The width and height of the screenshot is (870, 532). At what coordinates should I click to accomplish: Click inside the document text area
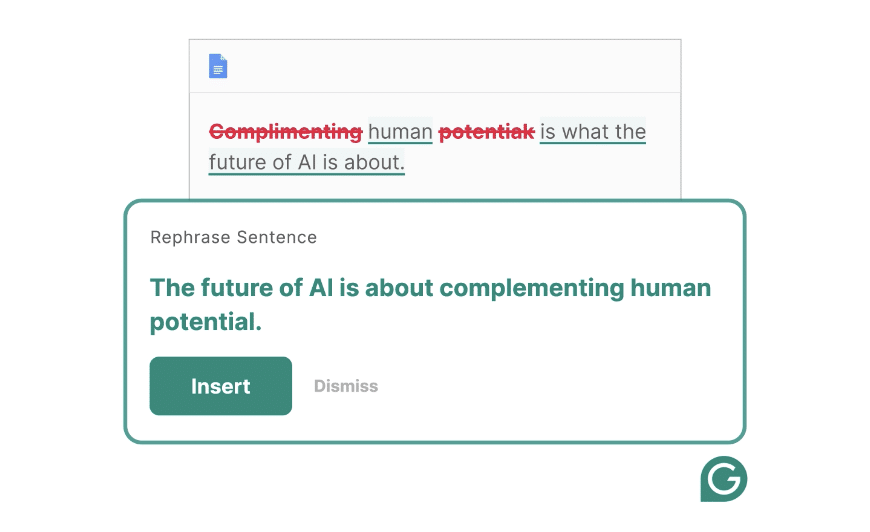(x=435, y=146)
